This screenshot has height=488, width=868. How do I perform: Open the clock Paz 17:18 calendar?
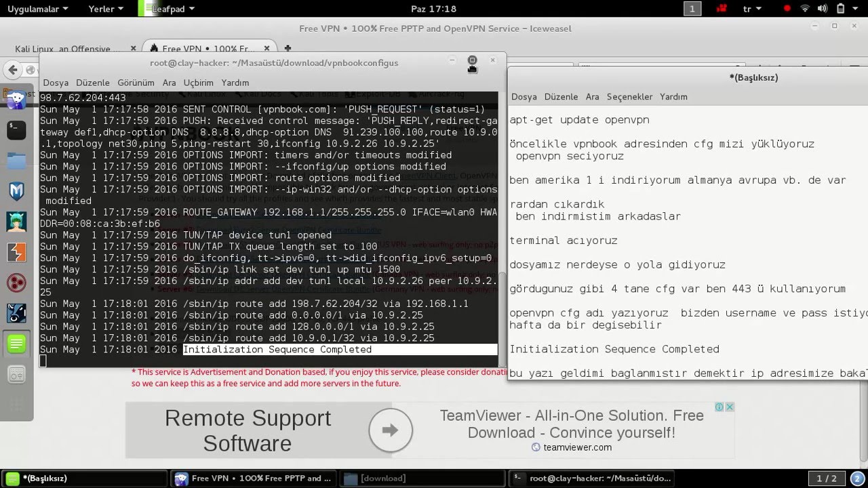coord(433,9)
